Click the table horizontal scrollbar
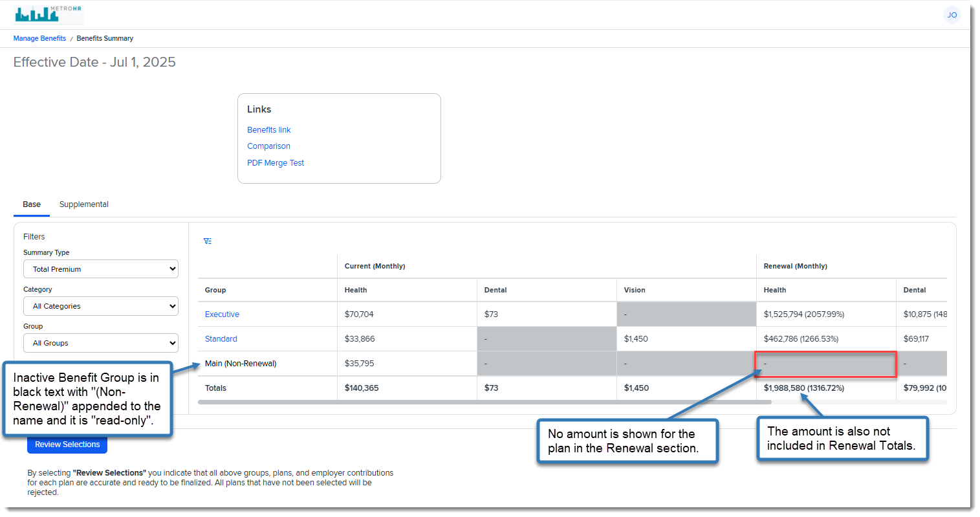 pos(484,402)
